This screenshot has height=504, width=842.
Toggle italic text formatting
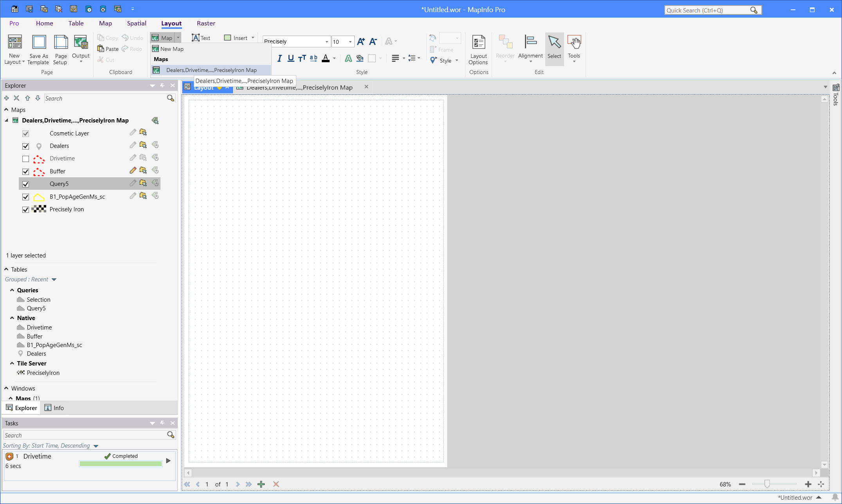coord(279,59)
